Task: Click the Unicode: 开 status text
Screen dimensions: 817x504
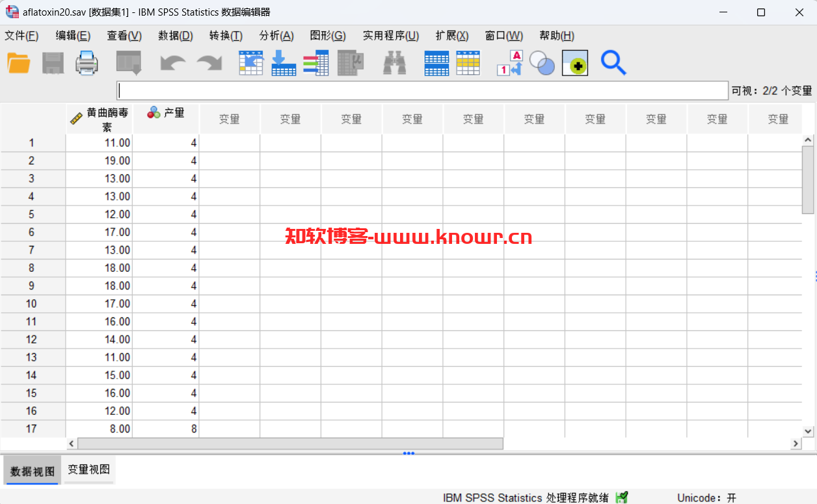Action: pos(706,497)
